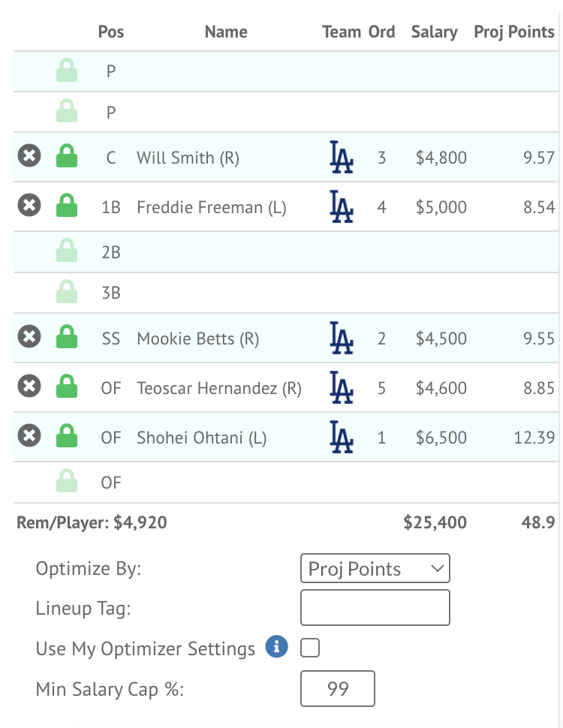Remove Teoscar Hernandez using the X icon
The image size is (563, 728).
[29, 387]
